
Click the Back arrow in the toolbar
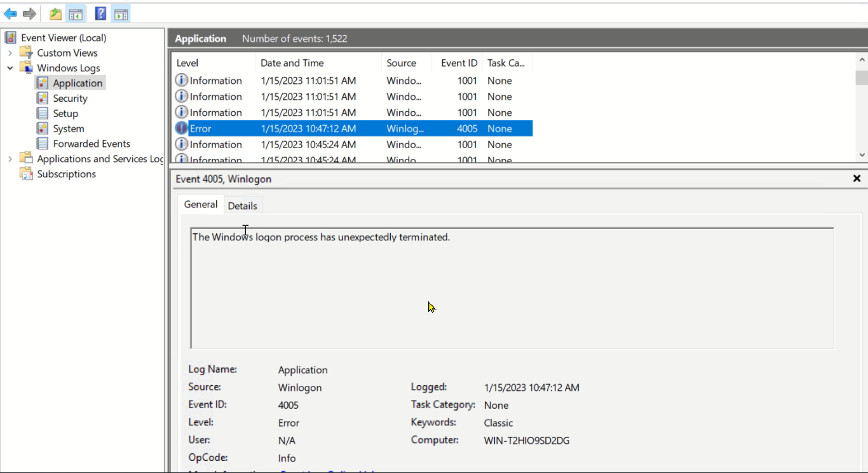pos(10,13)
